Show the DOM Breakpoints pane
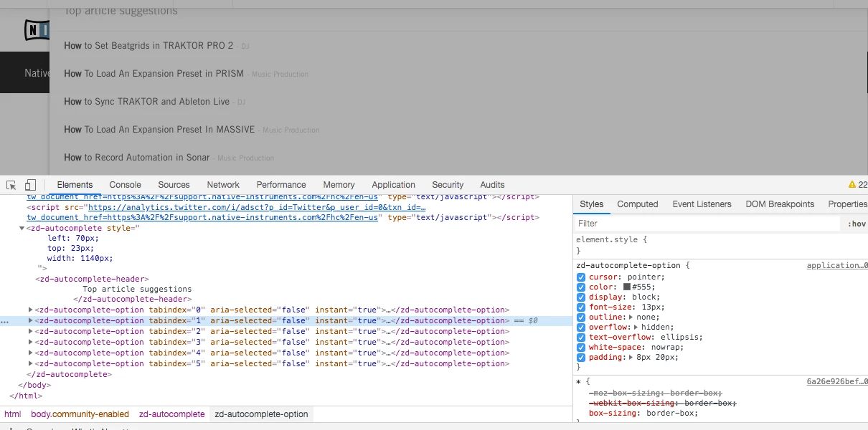 coord(780,204)
